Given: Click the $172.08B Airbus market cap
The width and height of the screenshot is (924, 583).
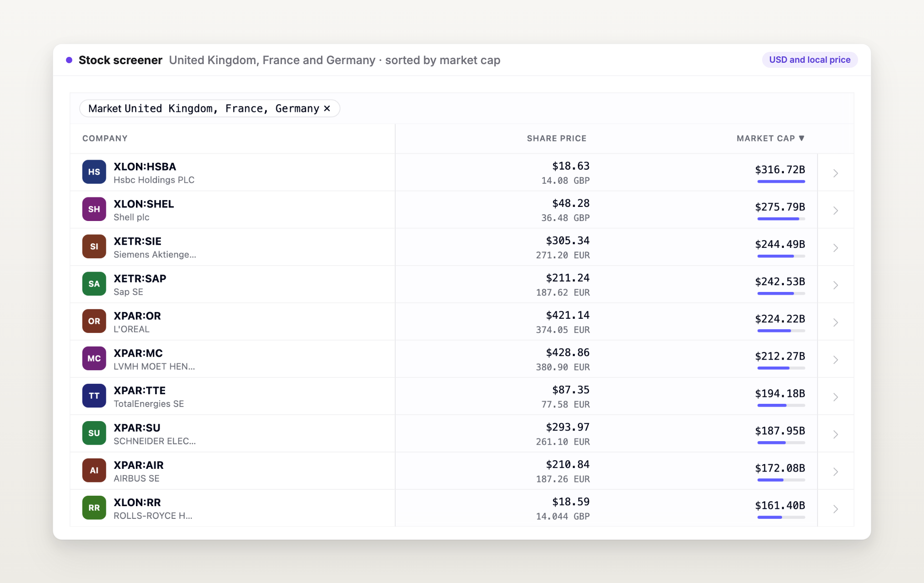Looking at the screenshot, I should [780, 468].
